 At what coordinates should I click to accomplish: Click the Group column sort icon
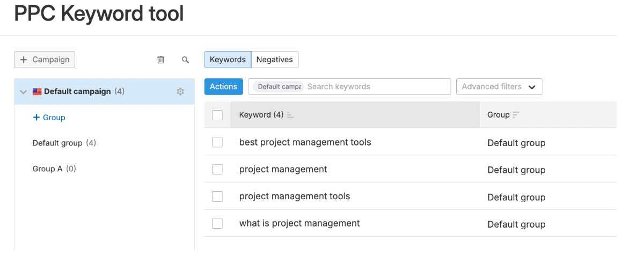click(516, 115)
